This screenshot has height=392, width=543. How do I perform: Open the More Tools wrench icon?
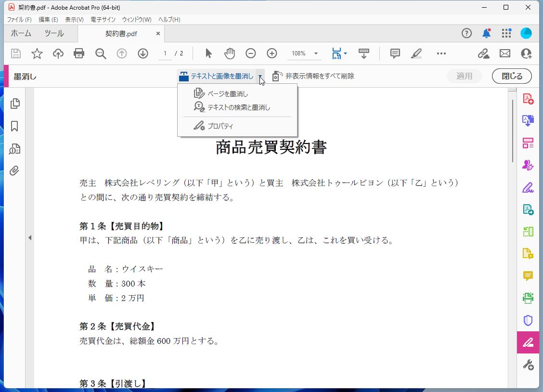point(528,365)
